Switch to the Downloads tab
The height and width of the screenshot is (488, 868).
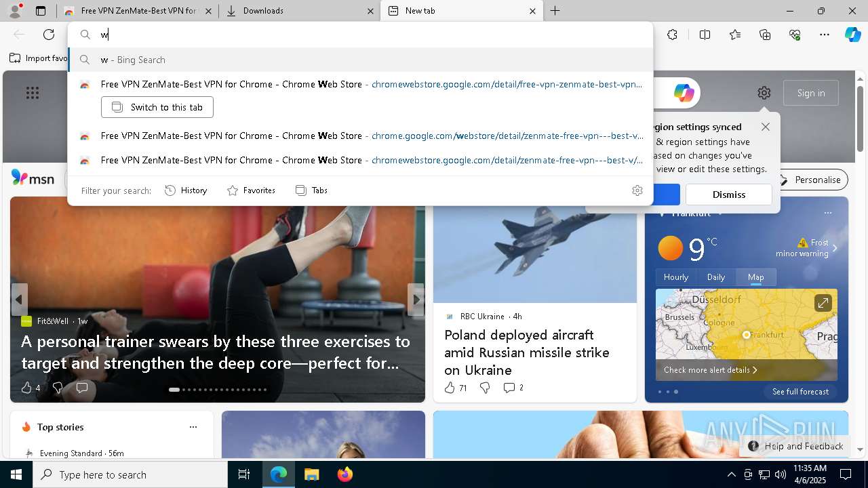pyautogui.click(x=298, y=11)
